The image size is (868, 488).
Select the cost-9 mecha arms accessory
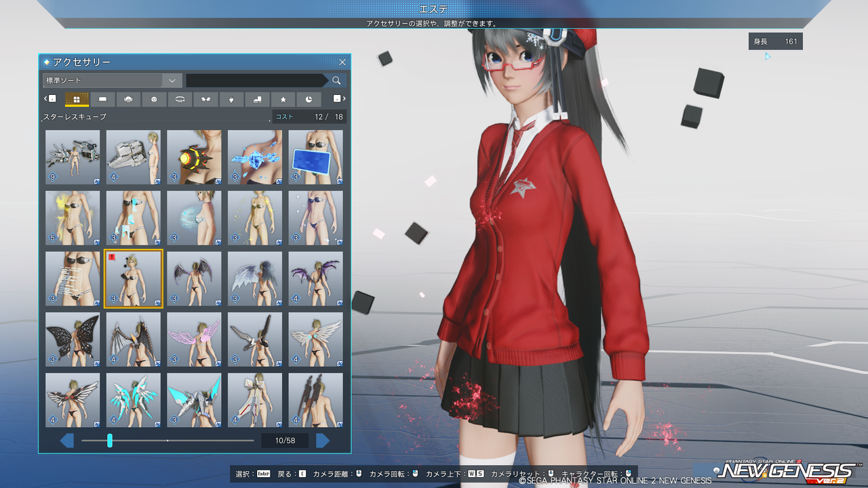point(73,157)
